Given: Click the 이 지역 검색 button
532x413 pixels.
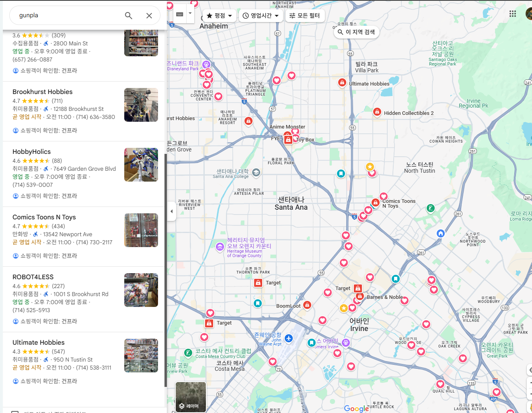Looking at the screenshot, I should [x=356, y=32].
